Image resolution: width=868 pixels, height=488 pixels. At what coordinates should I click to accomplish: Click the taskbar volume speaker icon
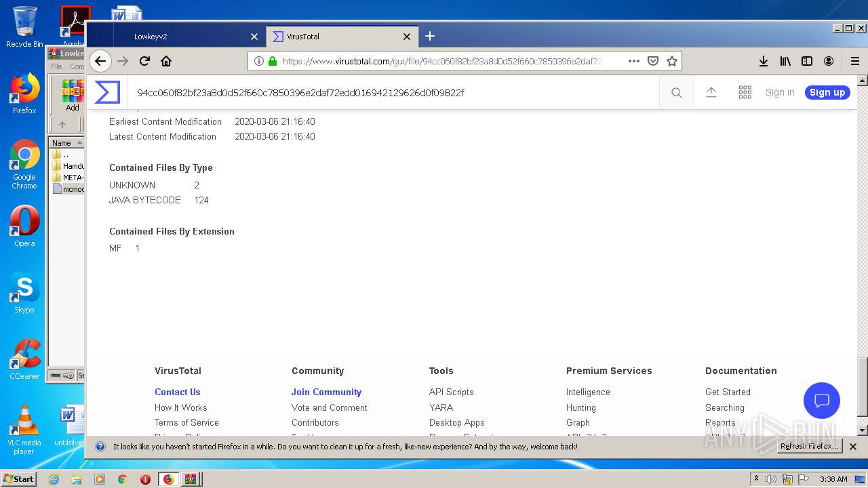(771, 479)
